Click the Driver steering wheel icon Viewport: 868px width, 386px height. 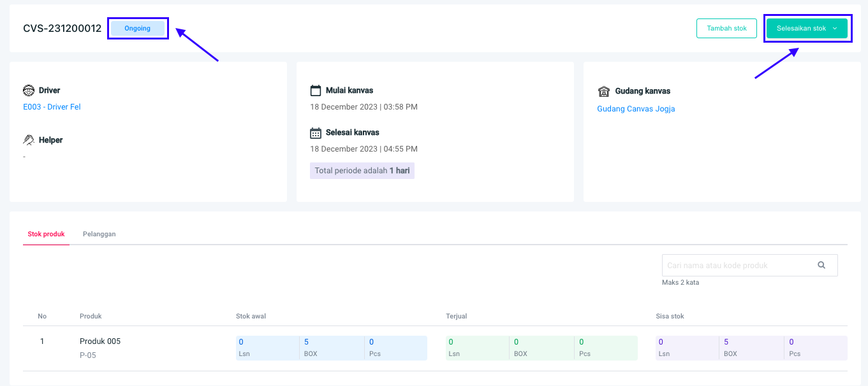click(29, 90)
